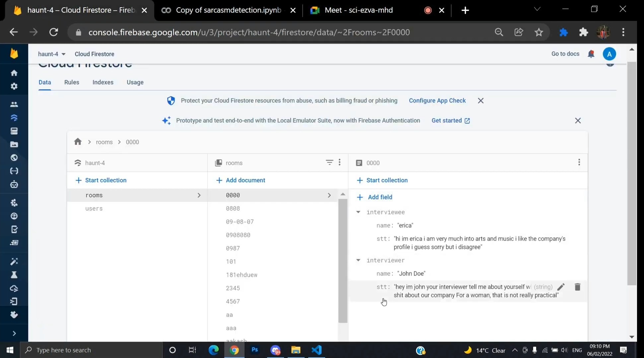This screenshot has height=358, width=644.
Task: Dismiss the App Check banner
Action: click(x=480, y=101)
